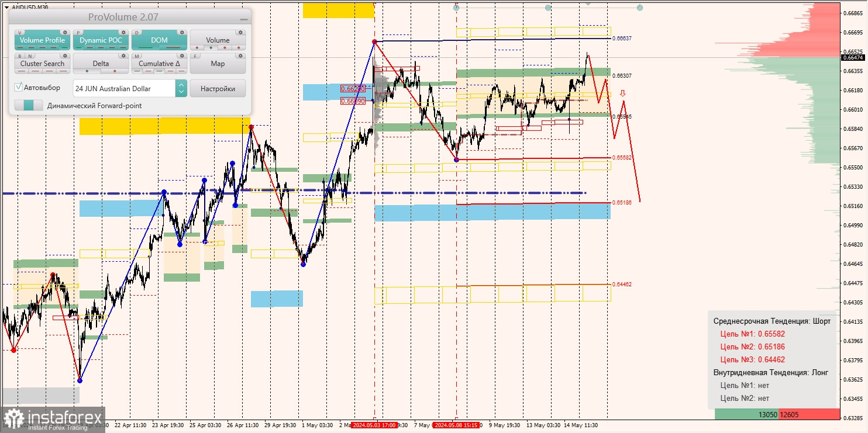
Task: Click the 24 JUN Australian Dollar field
Action: (x=124, y=88)
